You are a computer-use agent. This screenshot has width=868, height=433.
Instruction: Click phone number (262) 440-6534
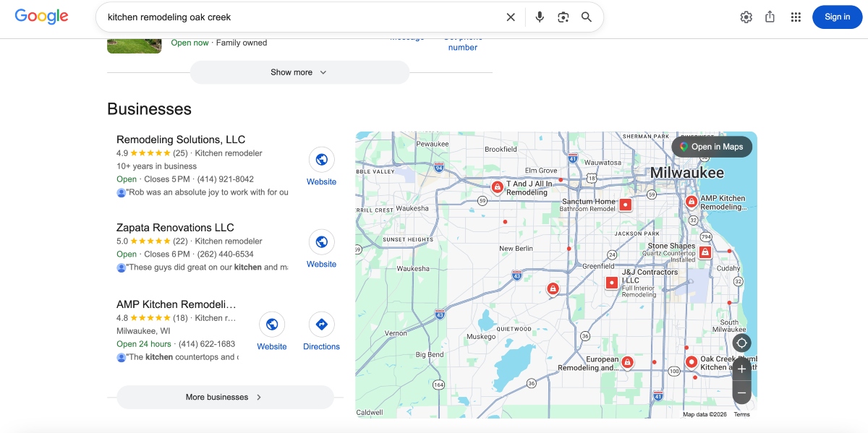coord(226,254)
